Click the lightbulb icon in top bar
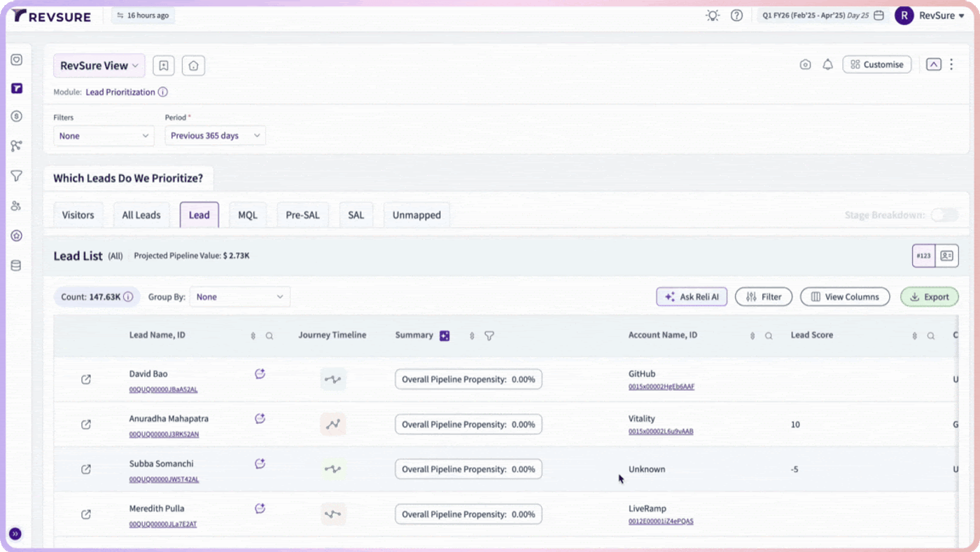Screen dimensions: 980x552 tap(713, 15)
